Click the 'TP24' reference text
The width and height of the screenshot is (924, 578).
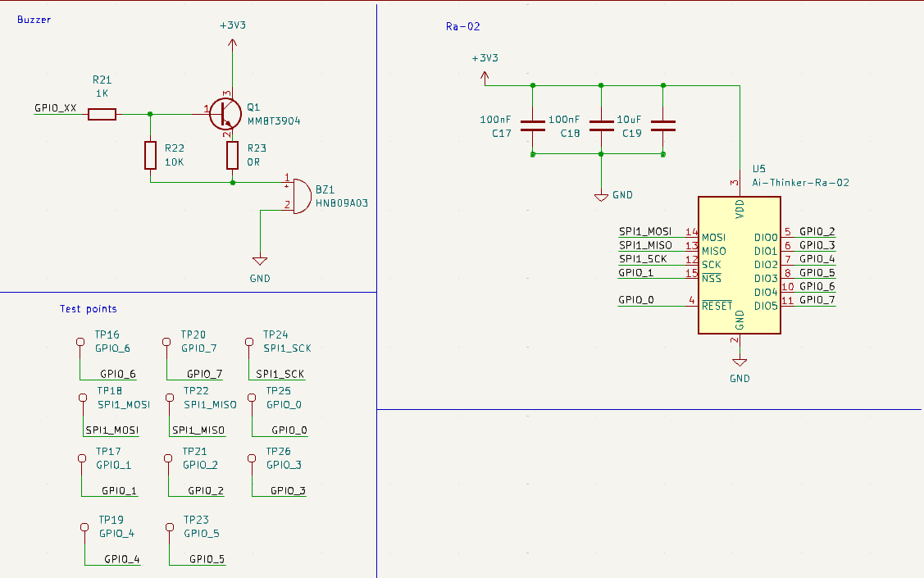tap(275, 335)
